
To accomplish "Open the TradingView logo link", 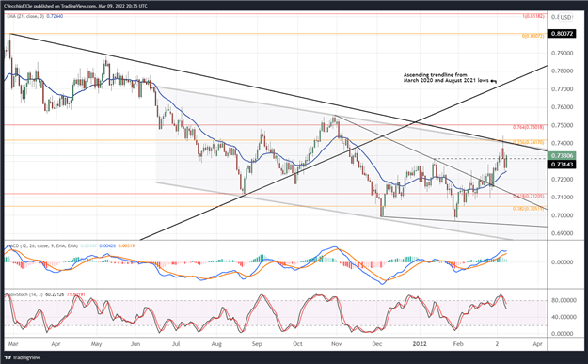I will pos(23,357).
